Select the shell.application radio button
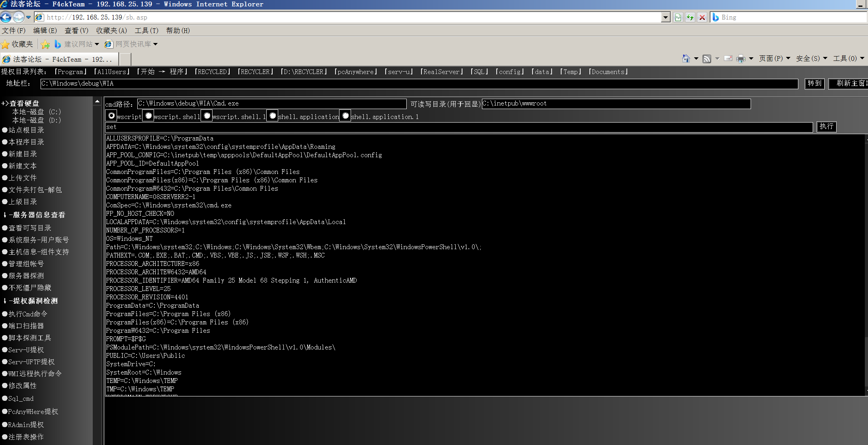The width and height of the screenshot is (868, 445). click(273, 116)
